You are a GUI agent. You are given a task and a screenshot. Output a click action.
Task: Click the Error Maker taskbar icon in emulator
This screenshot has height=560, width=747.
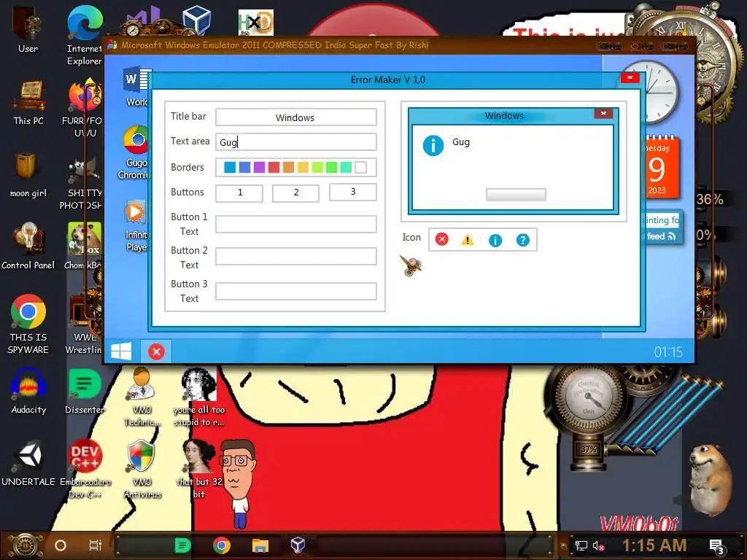(x=156, y=352)
